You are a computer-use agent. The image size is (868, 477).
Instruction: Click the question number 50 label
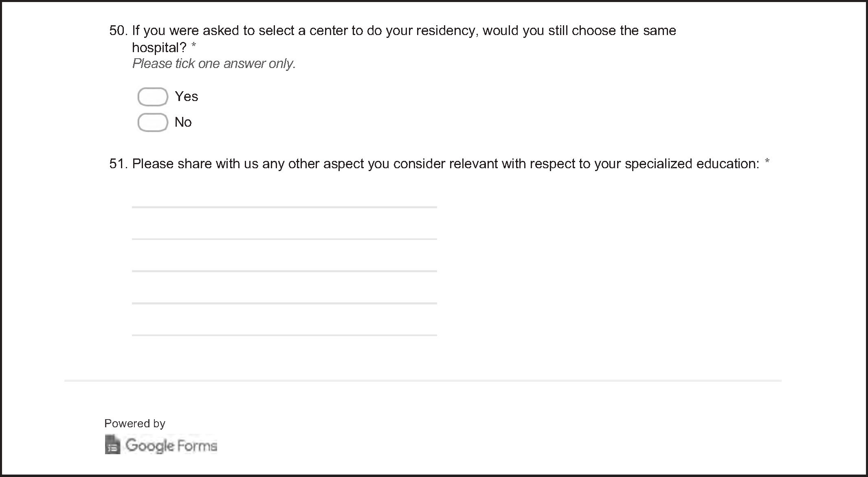click(119, 31)
